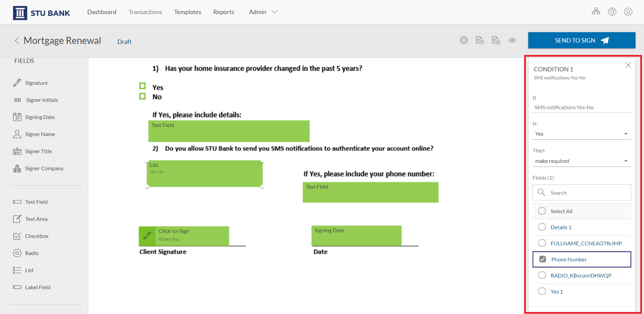Select the Signer Company building icon
Screen dimensions: 644x314
(x=17, y=168)
